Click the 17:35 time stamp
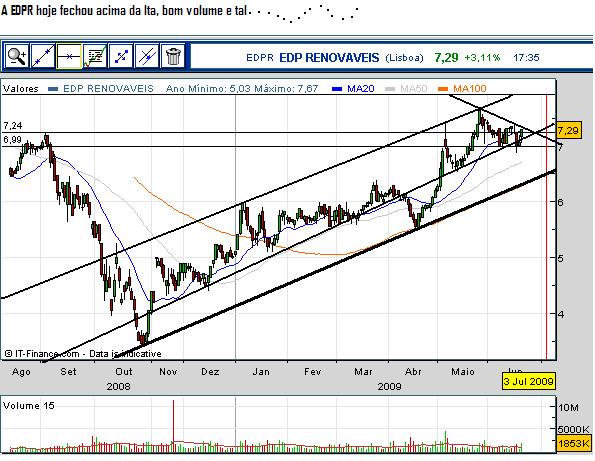Image resolution: width=595 pixels, height=461 pixels. 526,58
